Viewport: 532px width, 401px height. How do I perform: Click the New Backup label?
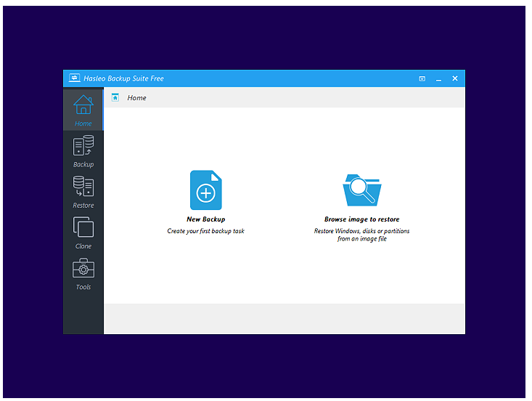[206, 219]
